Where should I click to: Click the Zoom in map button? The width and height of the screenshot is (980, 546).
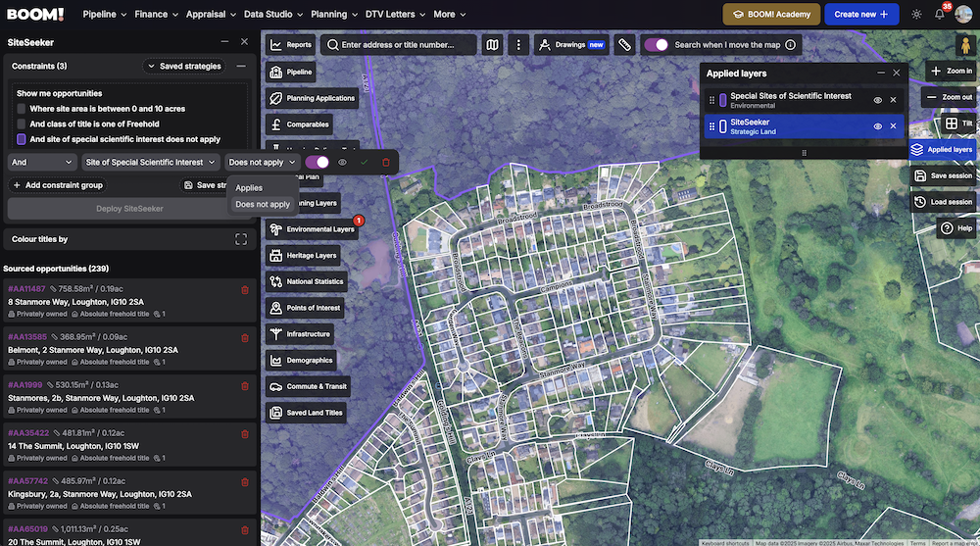point(952,72)
